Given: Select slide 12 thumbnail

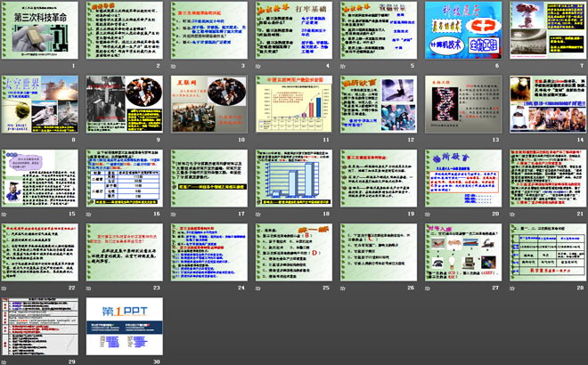Looking at the screenshot, I should click(379, 104).
